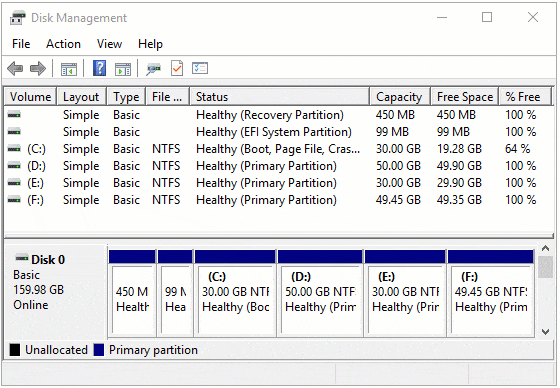Click the Properties checkmark toolbar icon

[x=177, y=68]
